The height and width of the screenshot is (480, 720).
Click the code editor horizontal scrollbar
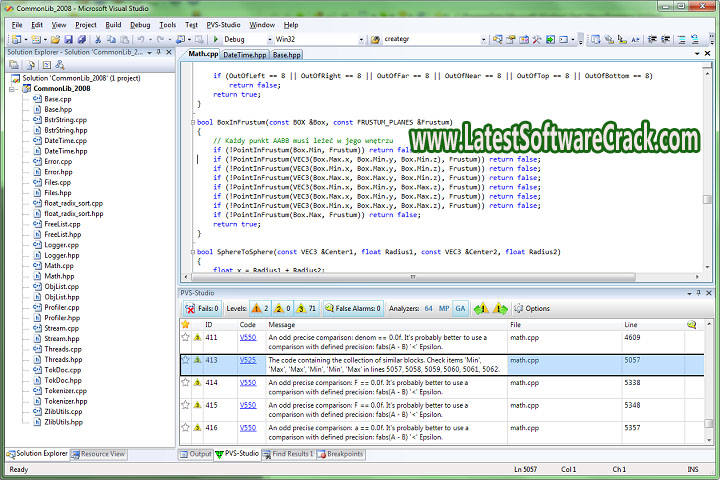click(x=413, y=277)
